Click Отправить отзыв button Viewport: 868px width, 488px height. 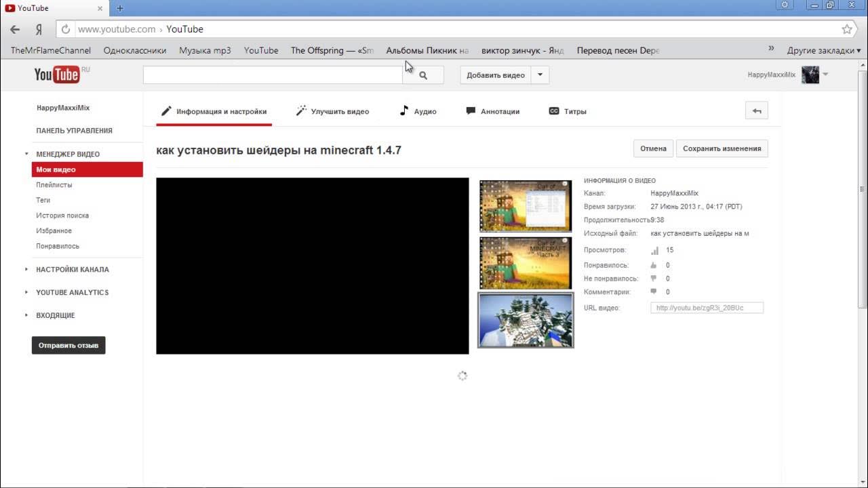coord(68,345)
